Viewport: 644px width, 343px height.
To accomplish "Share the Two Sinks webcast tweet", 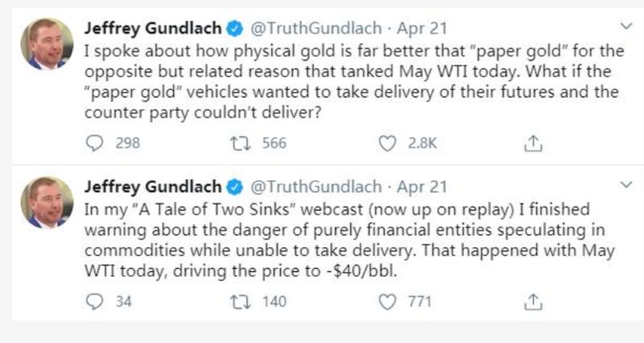I will coord(533,302).
